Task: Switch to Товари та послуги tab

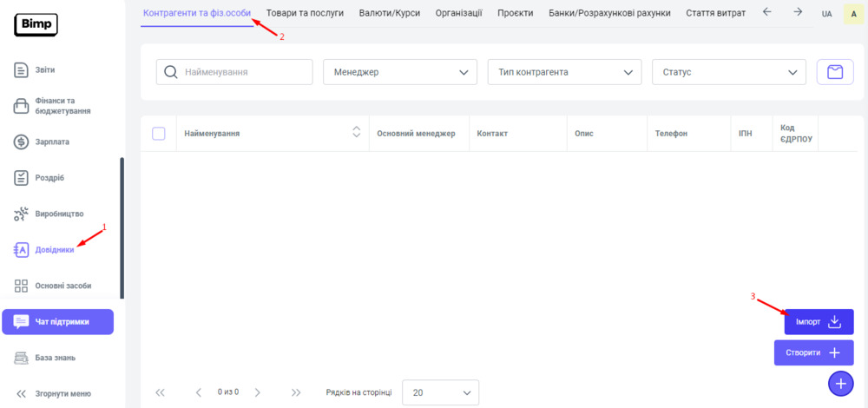Action: 304,13
